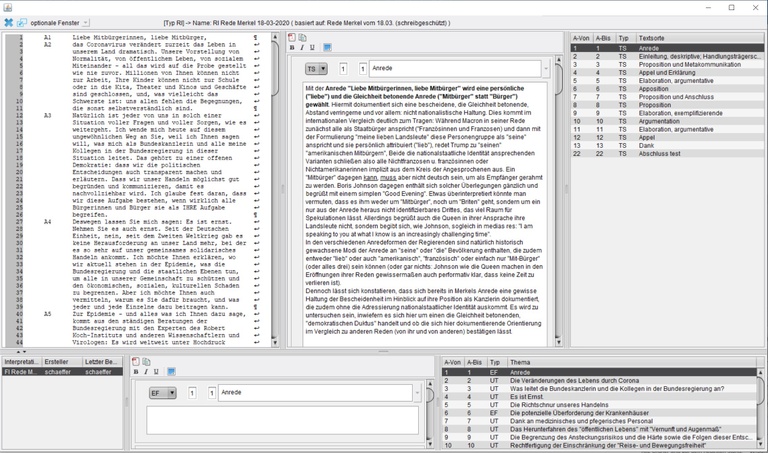Select the RI Rede M... interpretation row
768x453 pixels.
[x=62, y=372]
